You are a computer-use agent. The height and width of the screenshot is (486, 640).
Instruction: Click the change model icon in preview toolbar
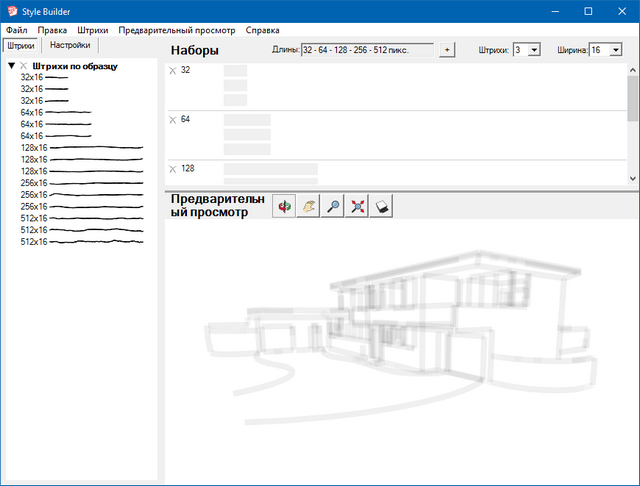click(x=381, y=206)
